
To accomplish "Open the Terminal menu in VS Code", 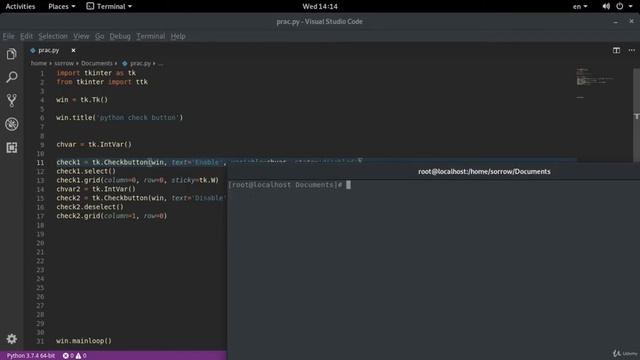I will pyautogui.click(x=151, y=36).
